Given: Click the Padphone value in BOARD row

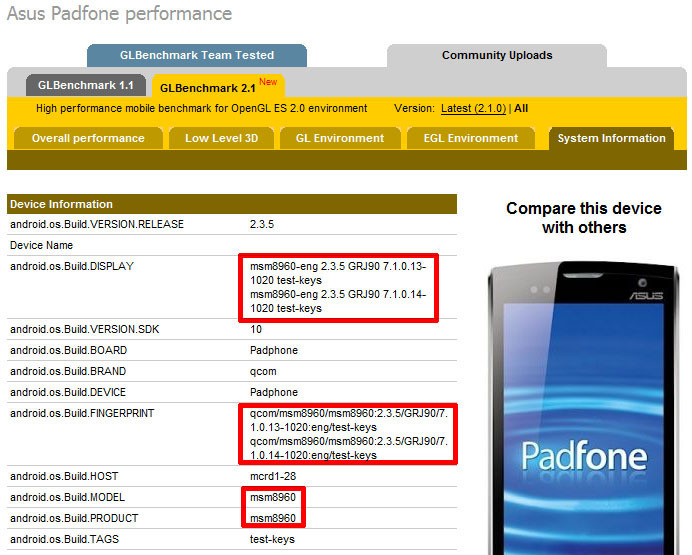Looking at the screenshot, I should (274, 351).
